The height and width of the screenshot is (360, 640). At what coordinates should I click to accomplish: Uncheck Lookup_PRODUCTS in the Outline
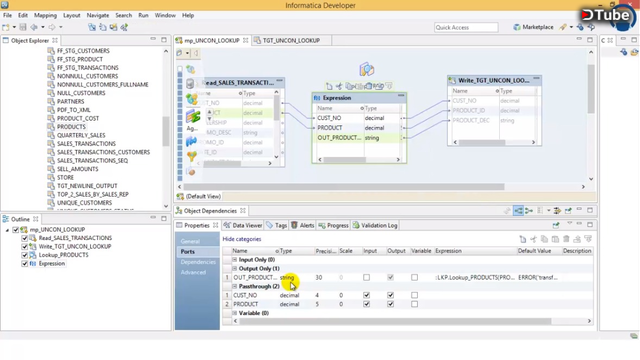click(x=24, y=255)
